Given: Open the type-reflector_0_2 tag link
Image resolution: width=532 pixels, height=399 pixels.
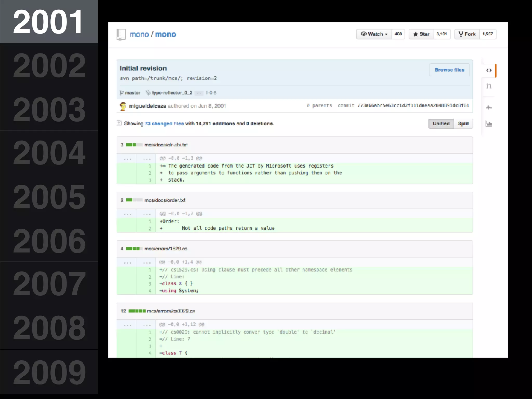Looking at the screenshot, I should tap(172, 93).
